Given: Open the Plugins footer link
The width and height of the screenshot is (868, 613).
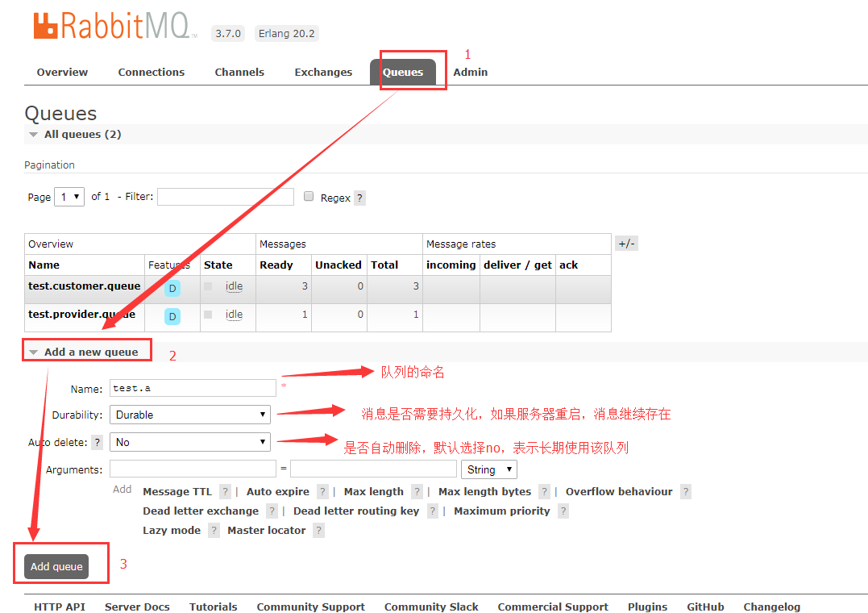Looking at the screenshot, I should (x=647, y=607).
